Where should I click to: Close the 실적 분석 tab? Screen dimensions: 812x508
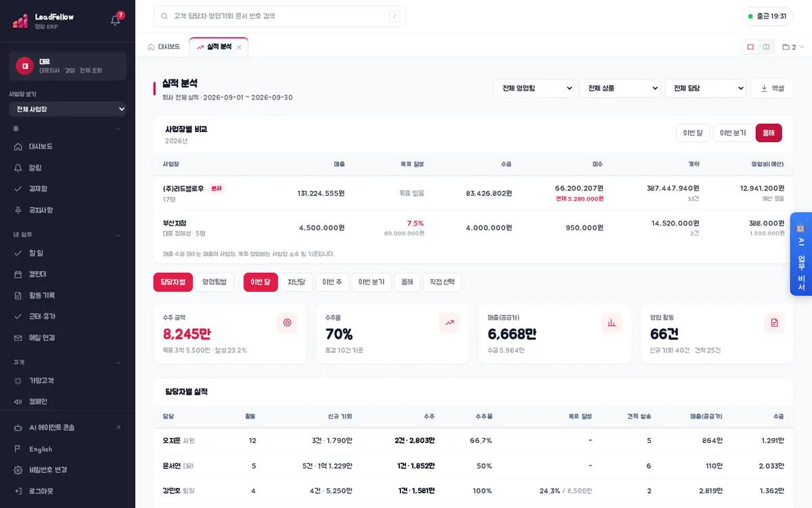click(x=239, y=47)
